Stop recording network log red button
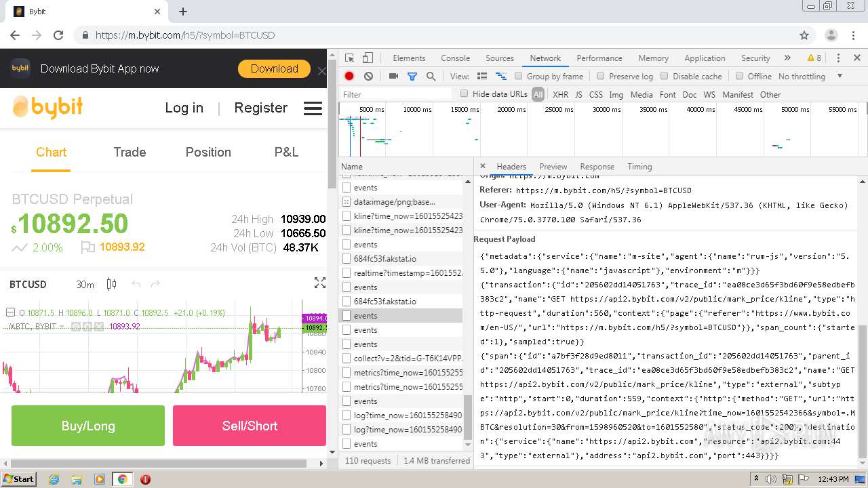868x488 pixels. (349, 77)
